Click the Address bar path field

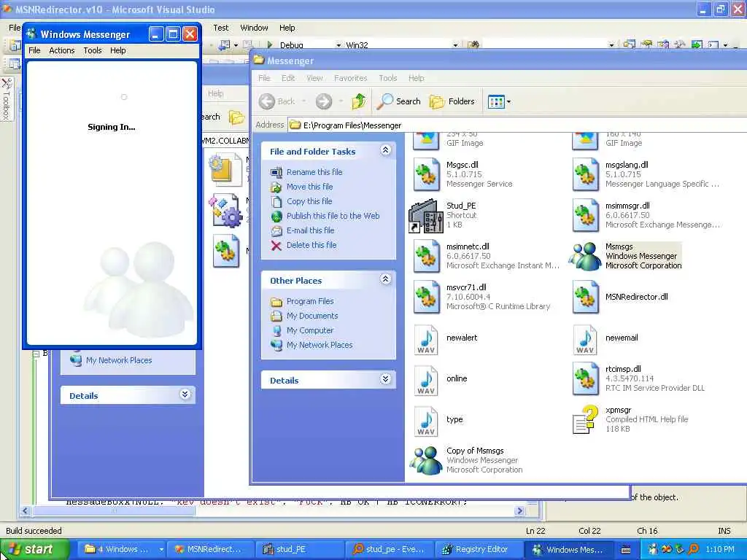pos(517,125)
